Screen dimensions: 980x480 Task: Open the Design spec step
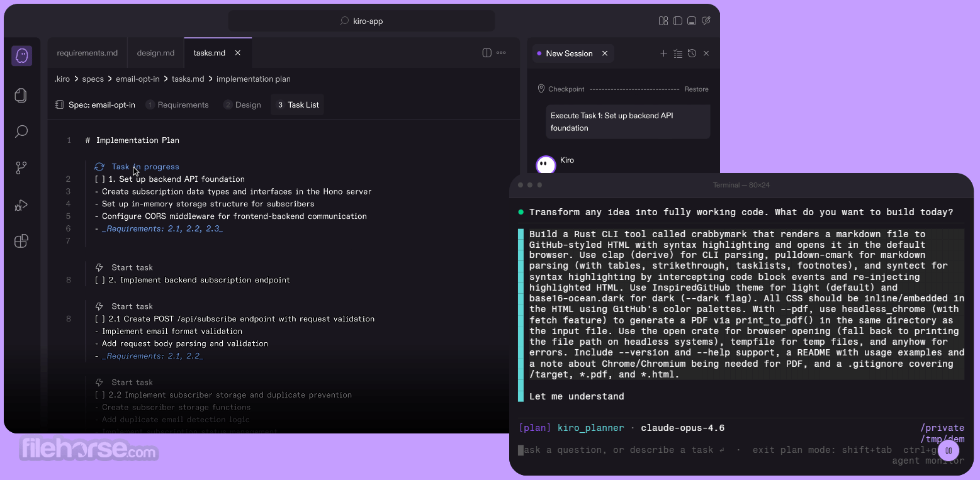coord(242,105)
